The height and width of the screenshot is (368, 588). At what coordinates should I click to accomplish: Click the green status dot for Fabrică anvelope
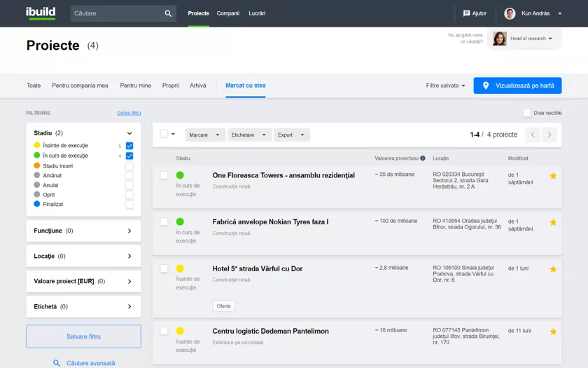tap(180, 222)
